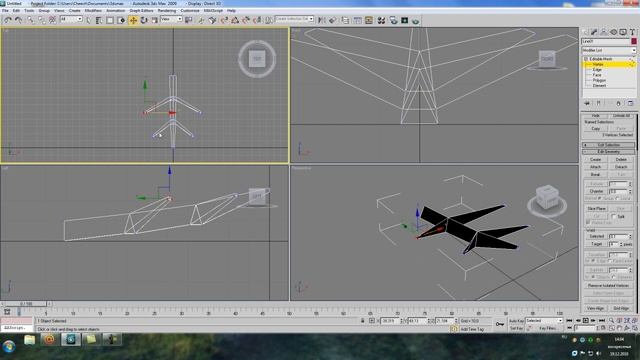This screenshot has width=640, height=360.
Task: Click the Zoom magnifier navigation icon
Action: click(611, 321)
